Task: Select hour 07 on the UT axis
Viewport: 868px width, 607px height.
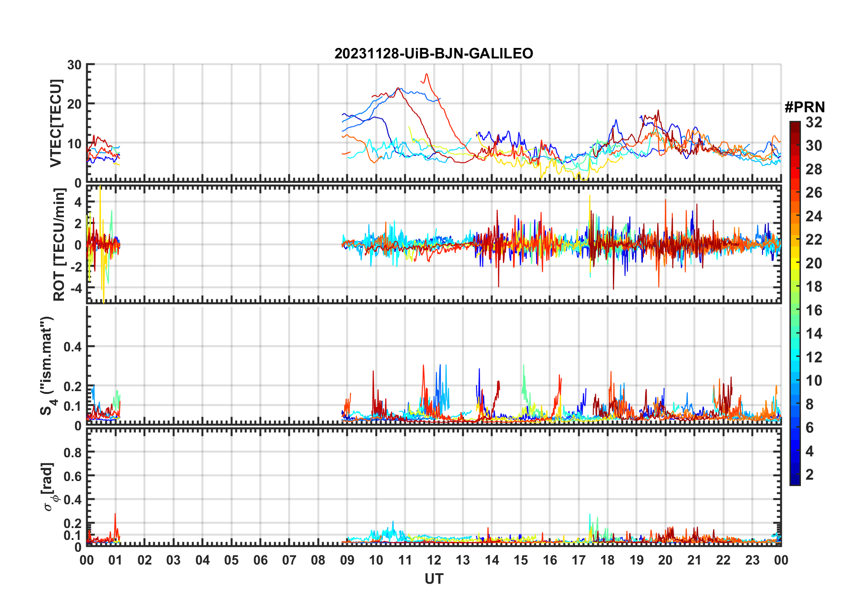Action: click(x=289, y=560)
